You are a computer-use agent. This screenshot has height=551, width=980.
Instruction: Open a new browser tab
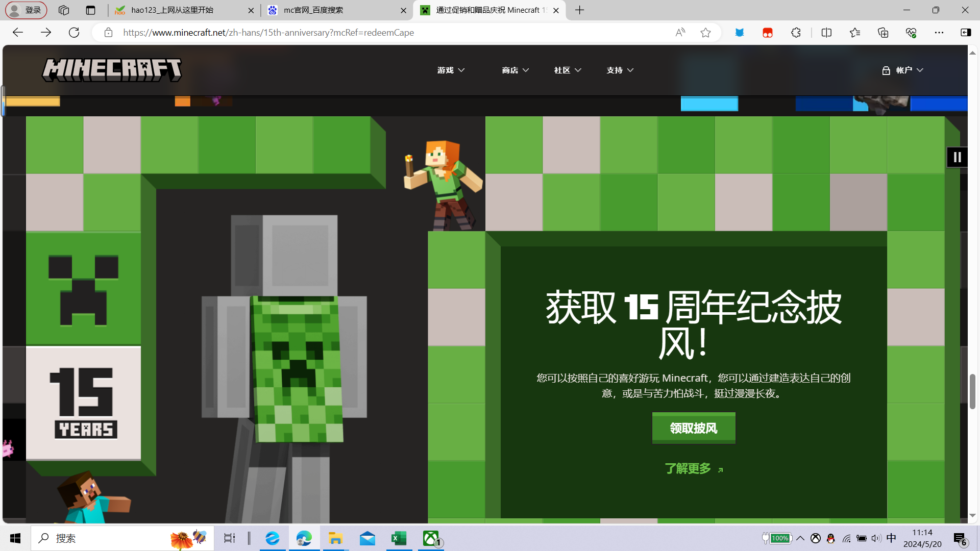(580, 10)
